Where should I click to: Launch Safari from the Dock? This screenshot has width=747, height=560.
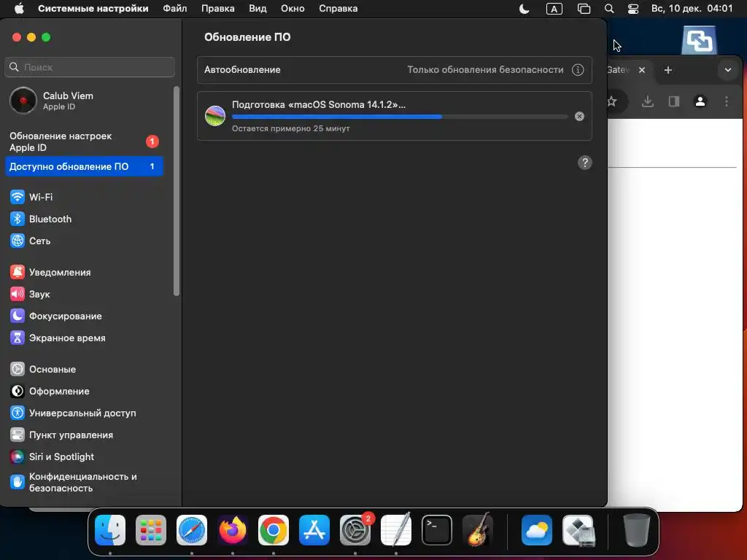coord(192,530)
